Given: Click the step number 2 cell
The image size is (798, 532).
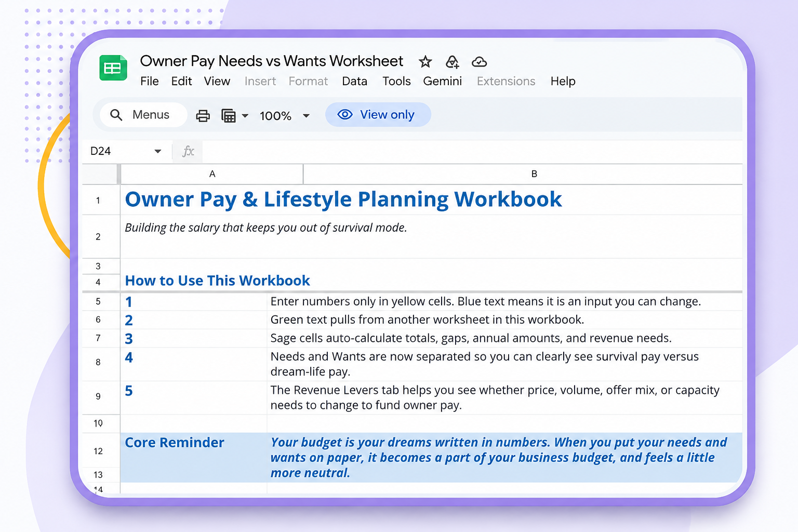Looking at the screenshot, I should click(194, 320).
